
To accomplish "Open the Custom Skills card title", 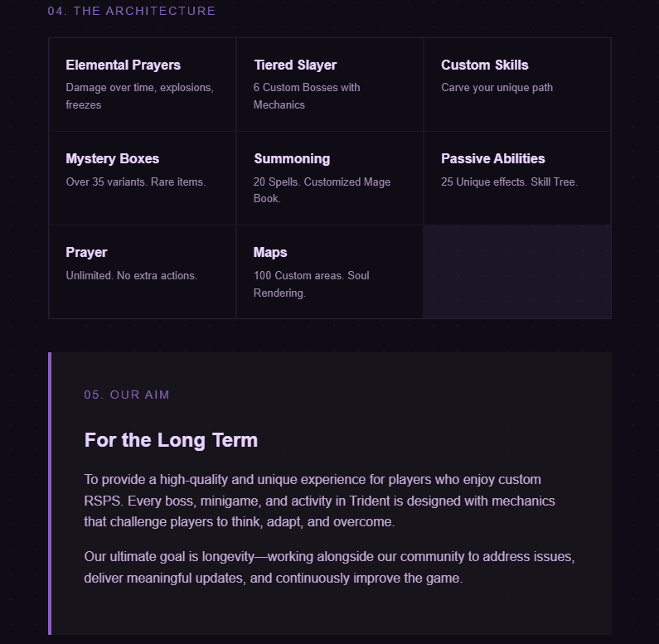I will click(x=484, y=65).
